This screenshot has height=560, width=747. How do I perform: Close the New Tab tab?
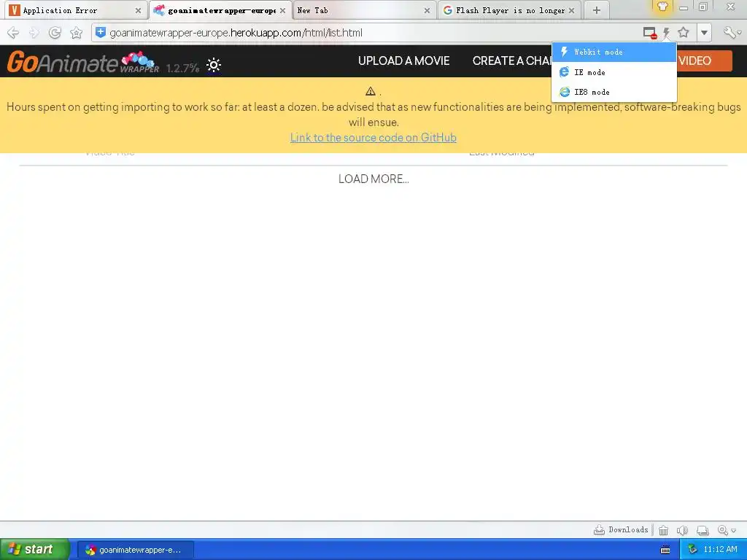click(x=427, y=10)
